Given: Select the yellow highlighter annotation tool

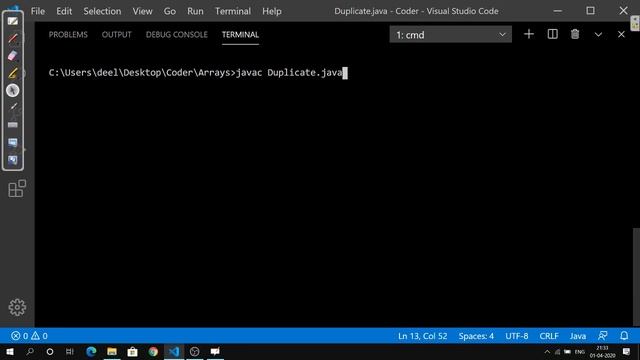Looking at the screenshot, I should pyautogui.click(x=13, y=73).
